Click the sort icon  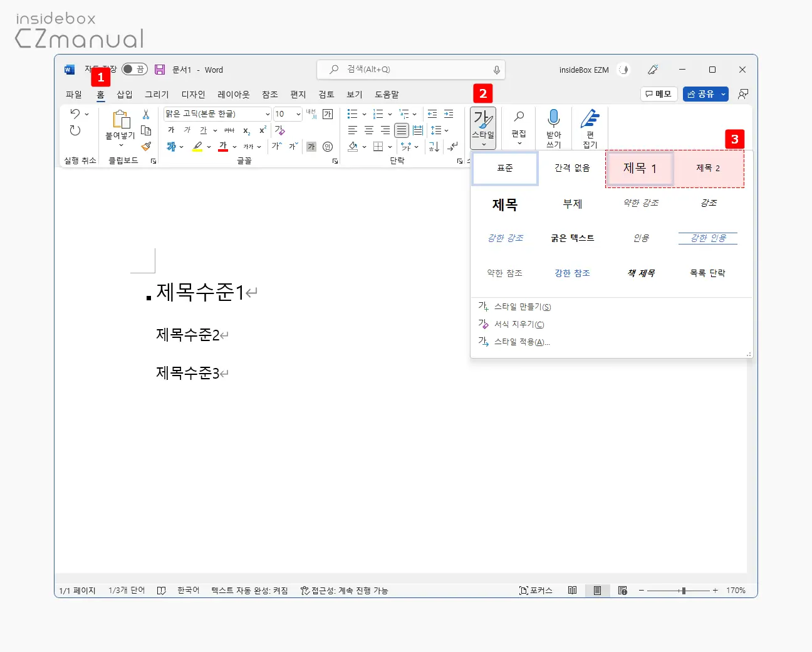[434, 147]
